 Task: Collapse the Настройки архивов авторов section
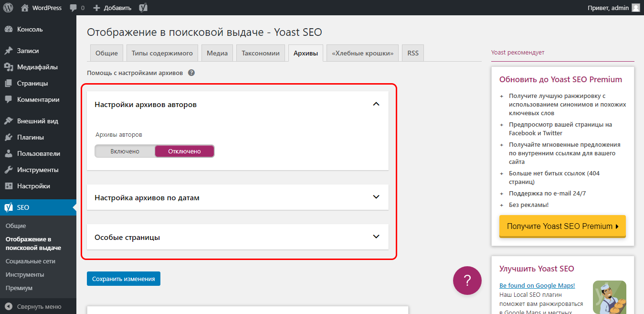click(376, 104)
